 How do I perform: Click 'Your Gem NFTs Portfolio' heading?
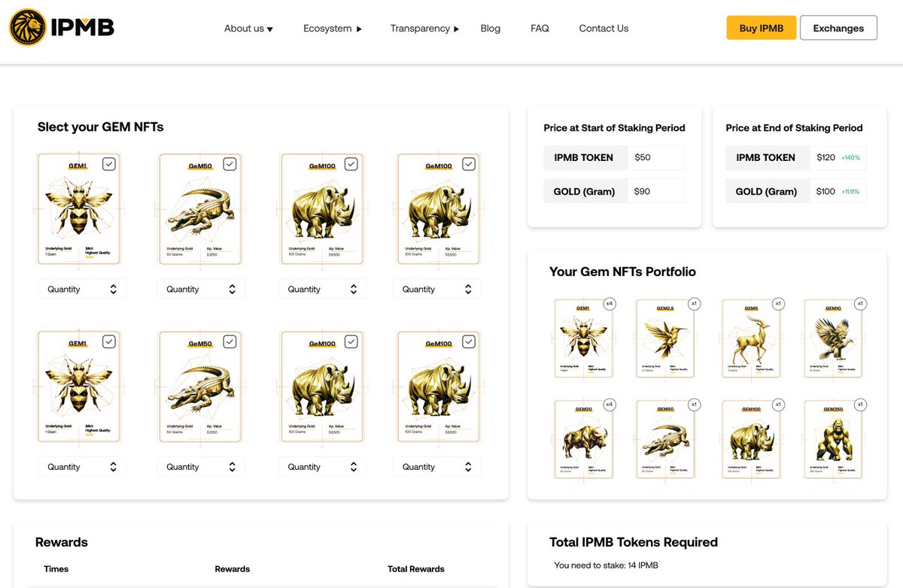623,271
